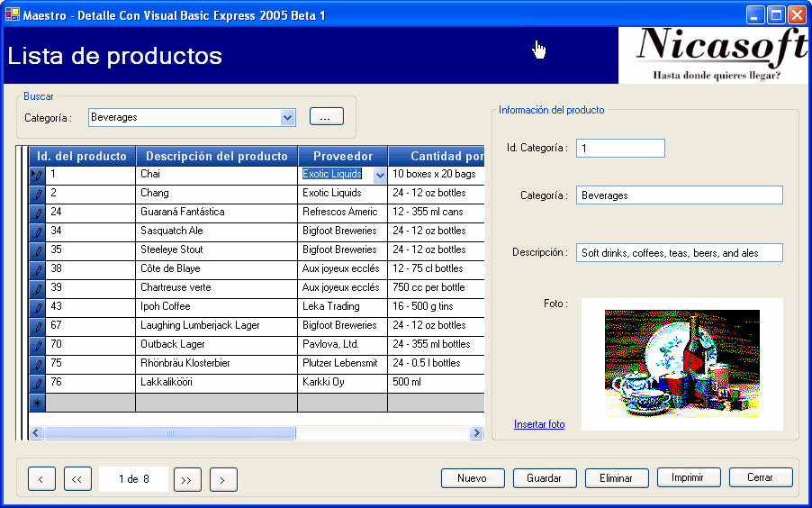Open the Insertar foto link
This screenshot has height=508, width=812.
pos(539,424)
